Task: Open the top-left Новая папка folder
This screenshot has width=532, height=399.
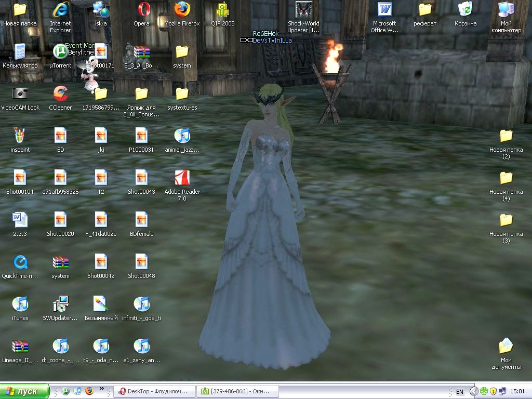Action: (20, 10)
